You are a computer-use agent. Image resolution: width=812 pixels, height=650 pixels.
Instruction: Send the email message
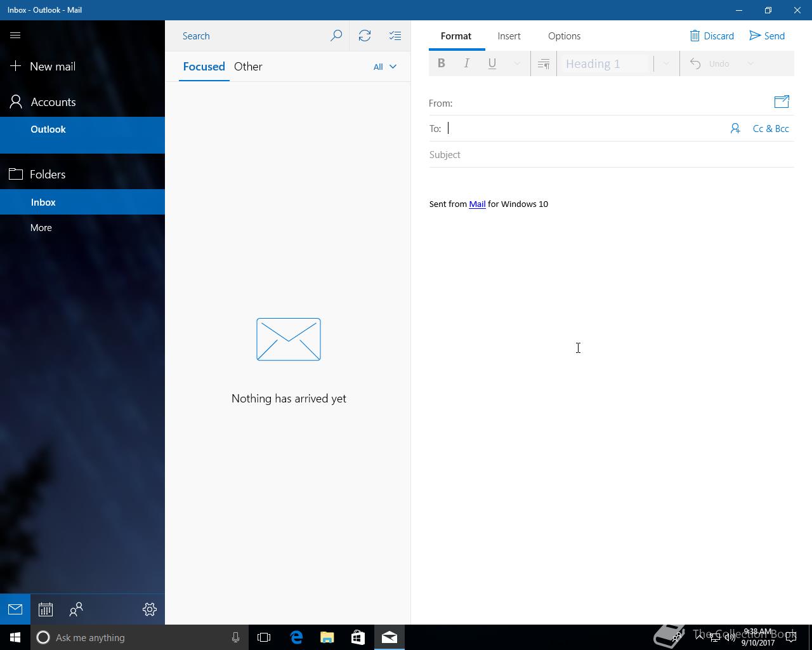[767, 36]
